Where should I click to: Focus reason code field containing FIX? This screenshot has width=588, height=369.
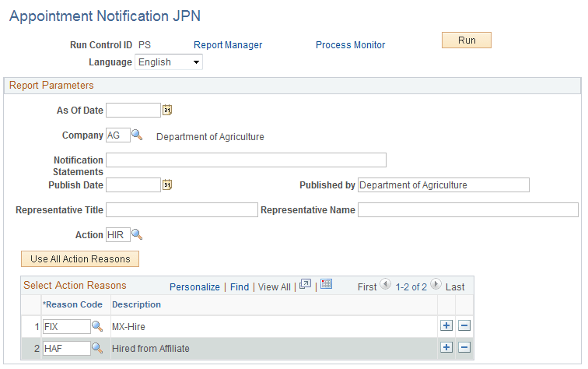coord(66,327)
